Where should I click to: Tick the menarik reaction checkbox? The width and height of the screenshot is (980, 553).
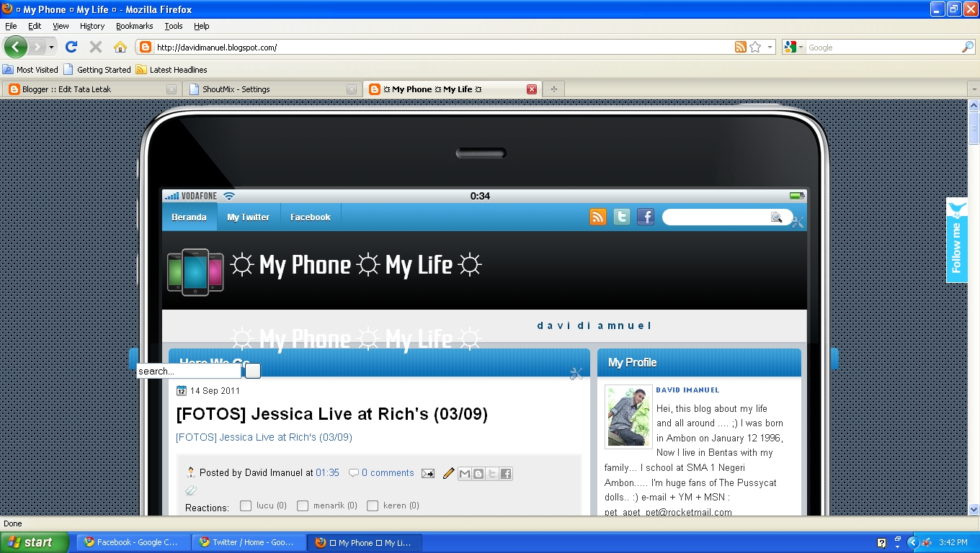[x=303, y=505]
